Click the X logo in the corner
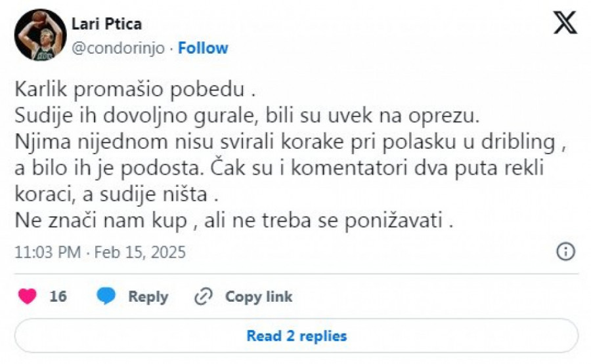 click(565, 23)
